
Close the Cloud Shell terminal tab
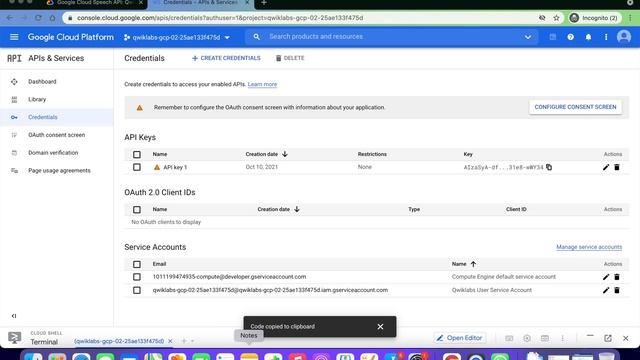170,341
